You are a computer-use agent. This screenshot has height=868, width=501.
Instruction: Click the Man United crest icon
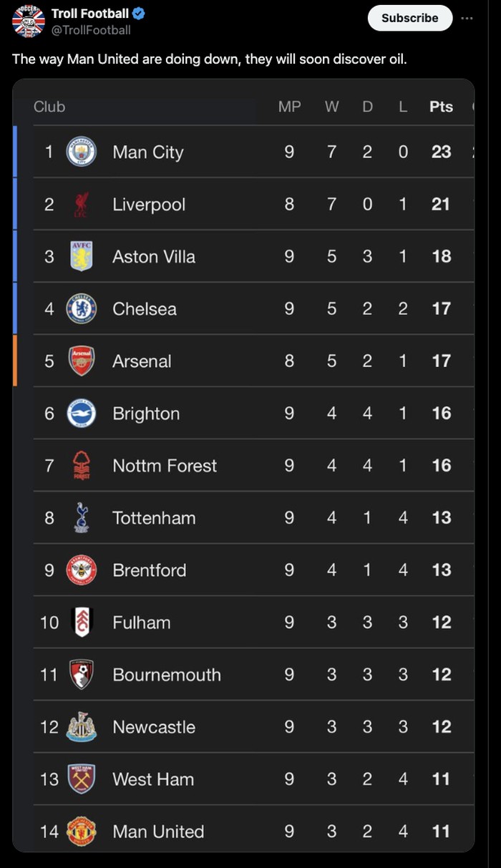click(x=82, y=831)
